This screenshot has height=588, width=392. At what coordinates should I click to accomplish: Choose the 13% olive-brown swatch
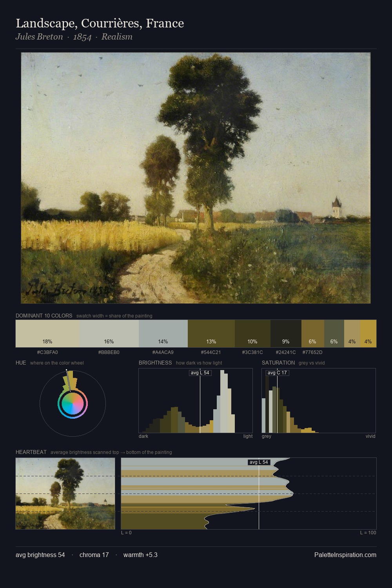click(211, 334)
